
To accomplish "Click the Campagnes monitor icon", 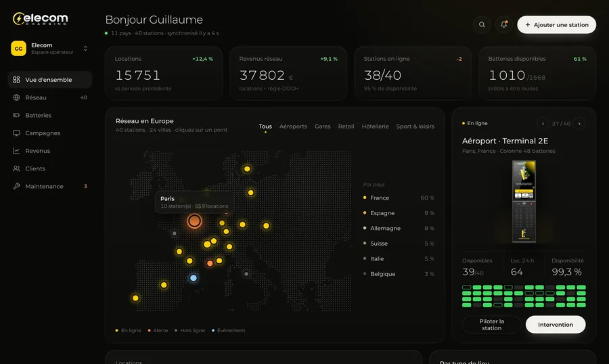I will point(16,133).
